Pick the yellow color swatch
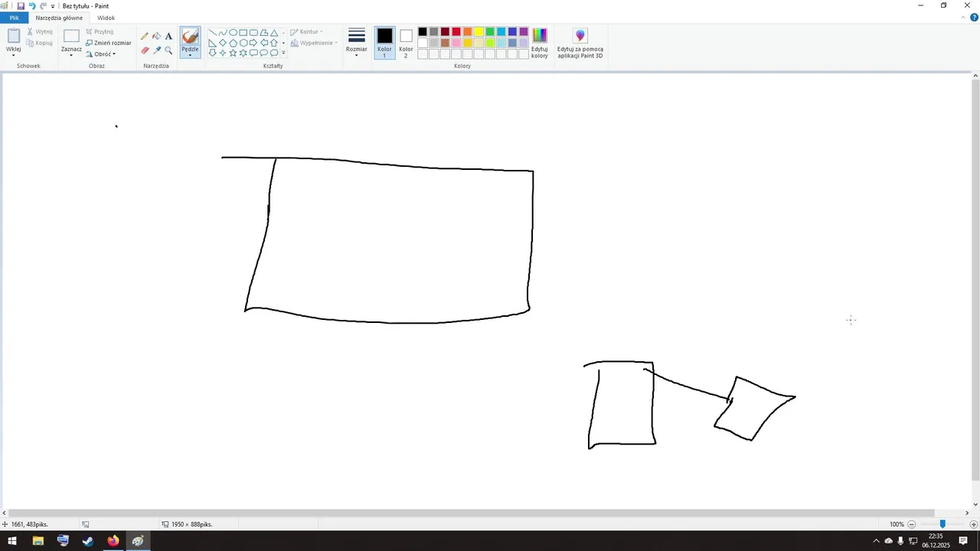Image resolution: width=980 pixels, height=551 pixels. (x=479, y=31)
